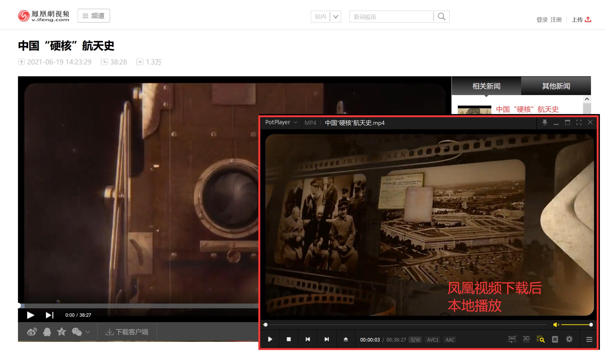Click the upload date 2021-06-19 14:23:29
606x364 pixels.
[59, 62]
